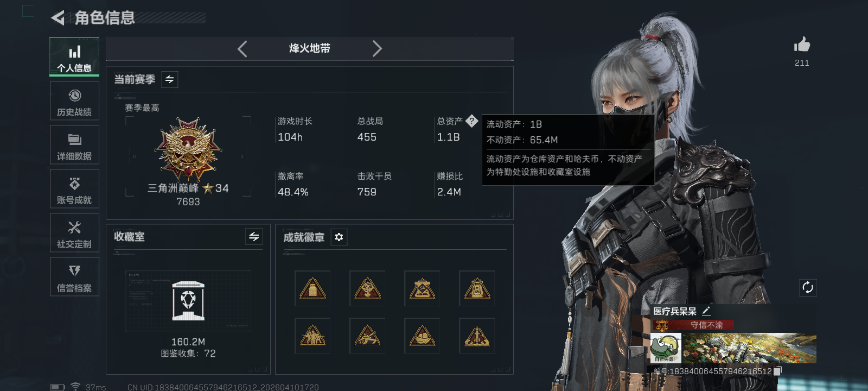Open the 历史战绩 sidebar tab
Viewport: 868px width, 391px height.
coord(74,102)
